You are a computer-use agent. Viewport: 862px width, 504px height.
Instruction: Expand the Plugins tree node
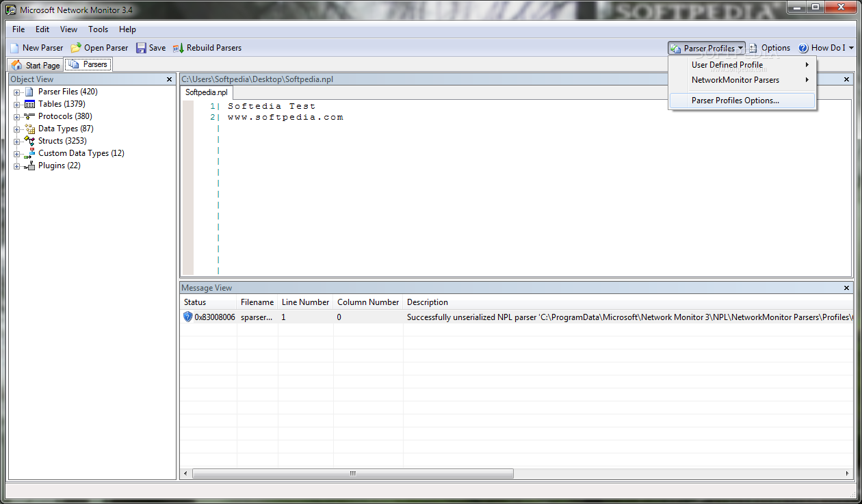pos(17,165)
